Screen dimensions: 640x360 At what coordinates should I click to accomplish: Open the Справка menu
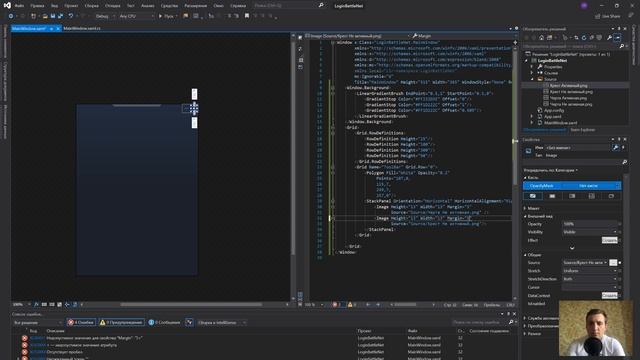tap(238, 6)
